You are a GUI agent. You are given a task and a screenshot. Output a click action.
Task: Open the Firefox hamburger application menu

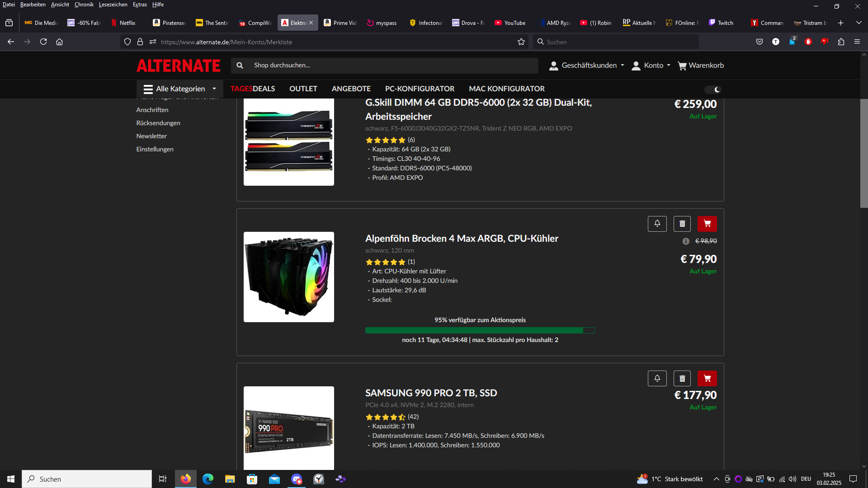point(857,42)
